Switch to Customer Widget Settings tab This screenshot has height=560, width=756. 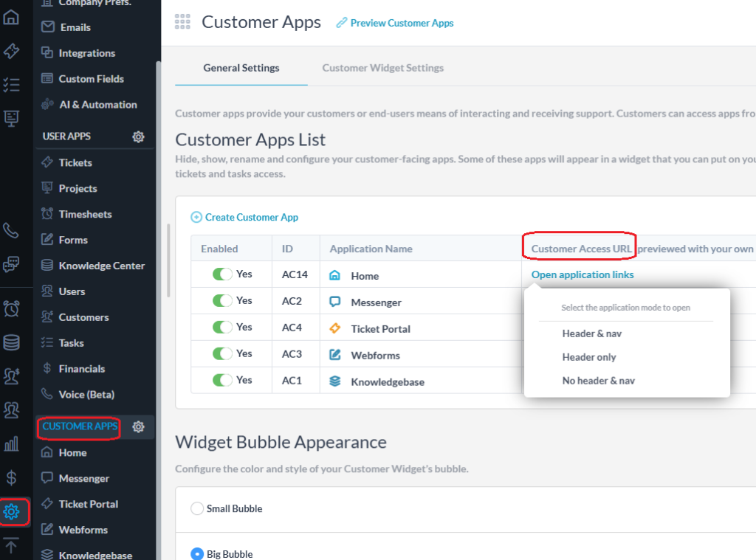382,68
